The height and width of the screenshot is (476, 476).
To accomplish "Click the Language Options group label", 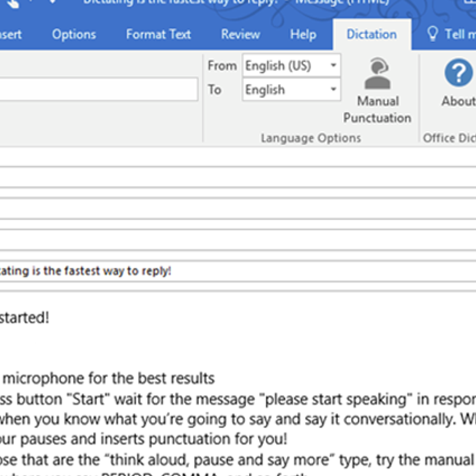I will 311,138.
